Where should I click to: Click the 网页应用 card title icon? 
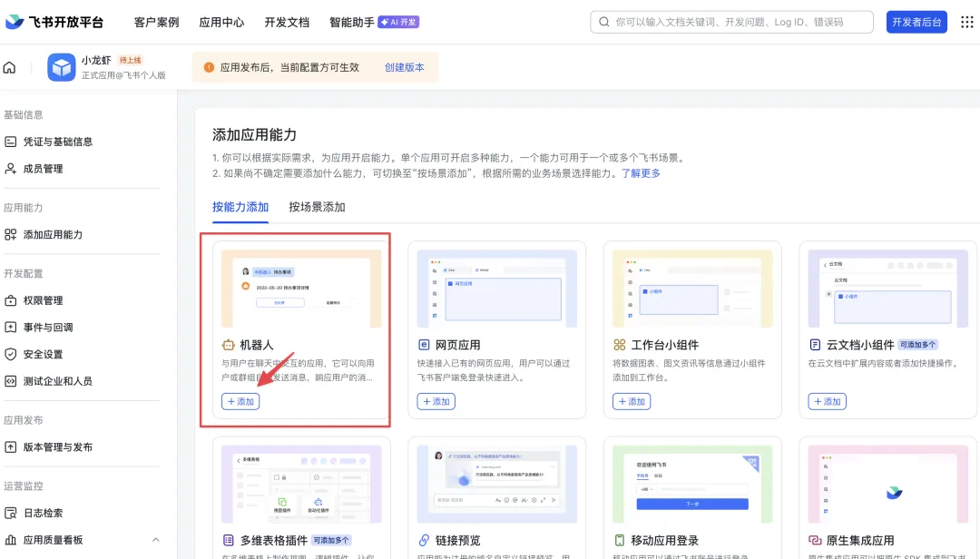point(424,345)
